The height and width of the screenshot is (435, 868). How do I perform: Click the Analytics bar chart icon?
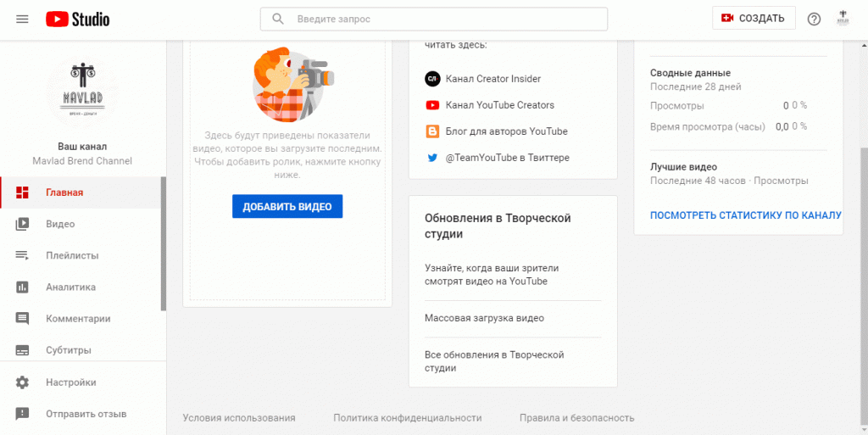pos(23,287)
